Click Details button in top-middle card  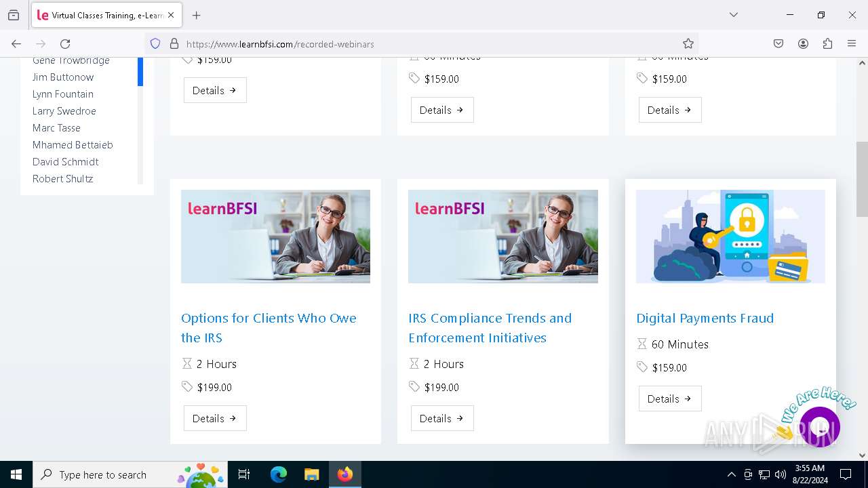point(442,110)
